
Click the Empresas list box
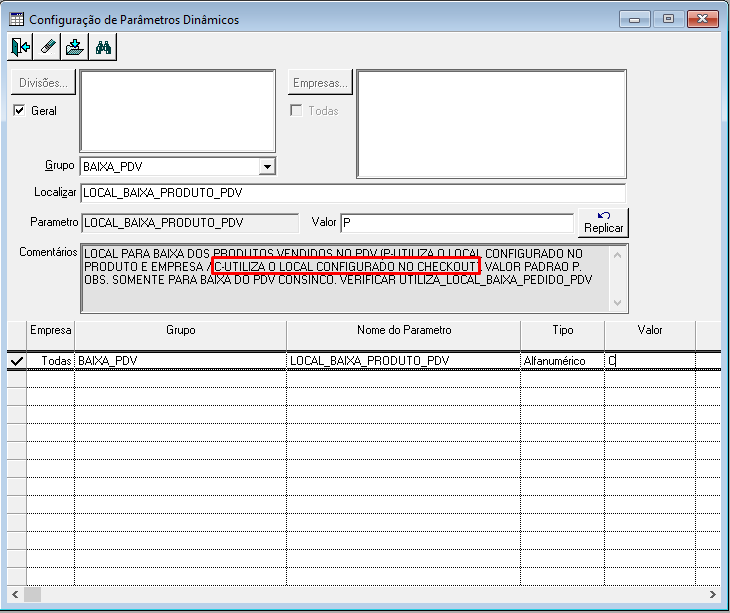pos(491,124)
